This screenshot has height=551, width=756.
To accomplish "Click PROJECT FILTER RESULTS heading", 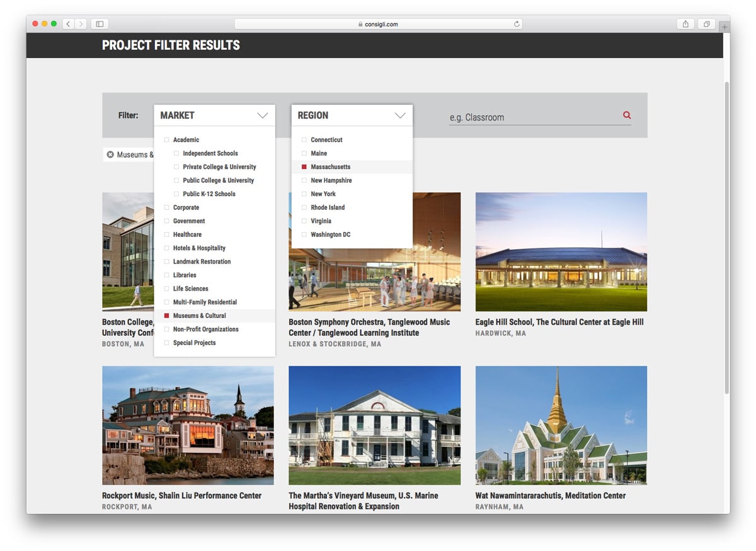I will [171, 45].
